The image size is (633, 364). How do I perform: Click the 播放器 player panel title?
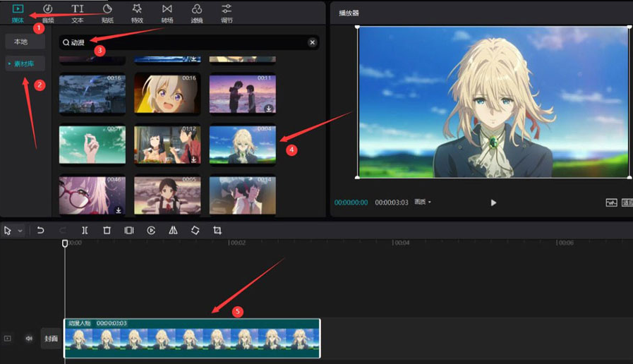click(x=349, y=13)
